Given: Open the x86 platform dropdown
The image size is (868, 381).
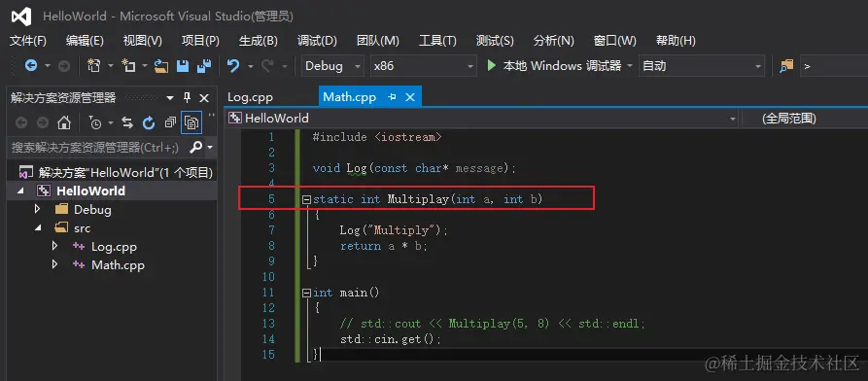Looking at the screenshot, I should [424, 66].
